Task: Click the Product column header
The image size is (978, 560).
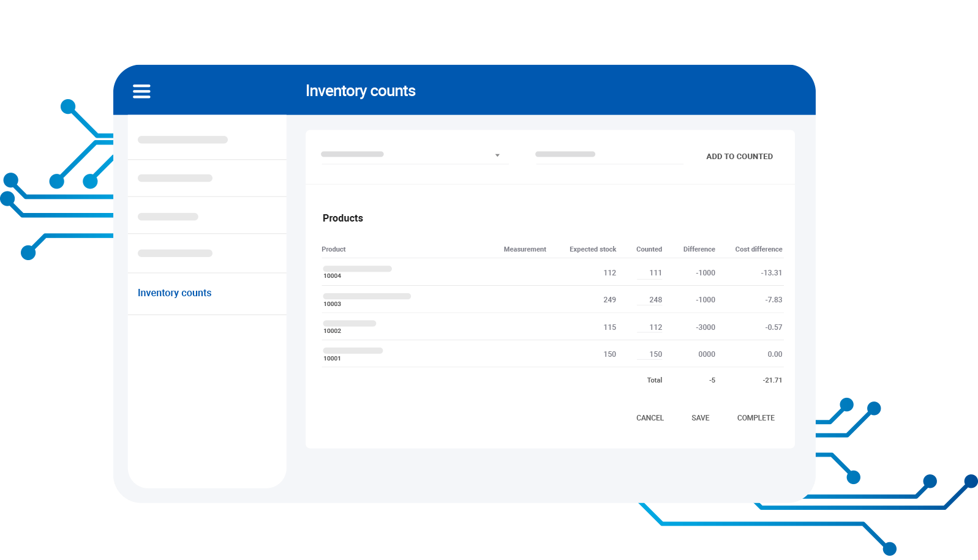Action: click(x=334, y=249)
